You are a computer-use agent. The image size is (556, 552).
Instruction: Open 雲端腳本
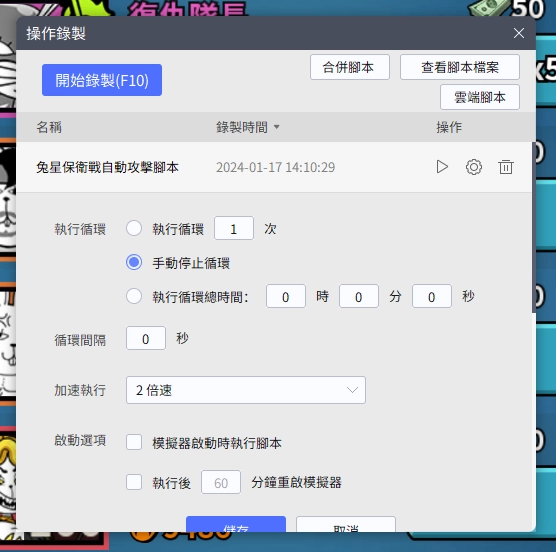(x=480, y=97)
